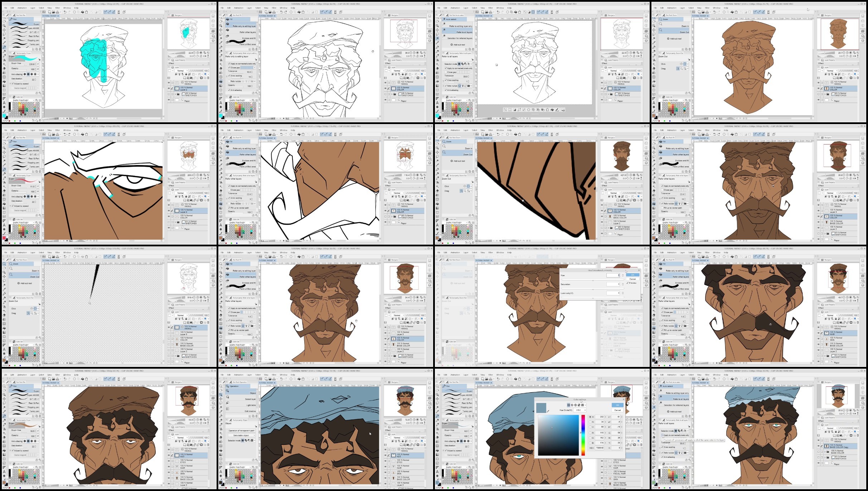Hide INKING layer eye in line-art Auto select frame
The height and width of the screenshot is (491, 868).
click(602, 83)
